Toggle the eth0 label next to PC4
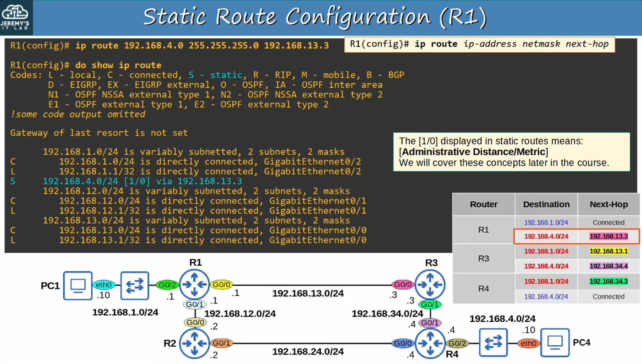The image size is (642, 364). (x=528, y=343)
